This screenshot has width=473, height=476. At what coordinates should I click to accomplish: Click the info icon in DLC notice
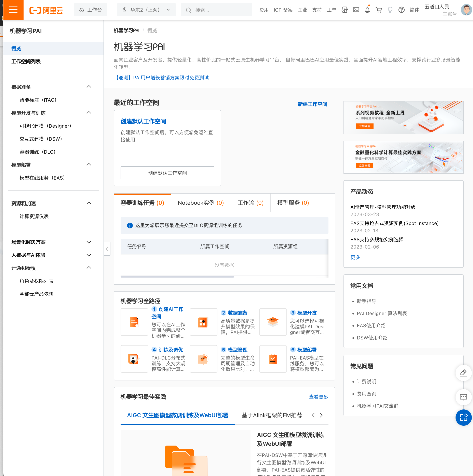[130, 225]
